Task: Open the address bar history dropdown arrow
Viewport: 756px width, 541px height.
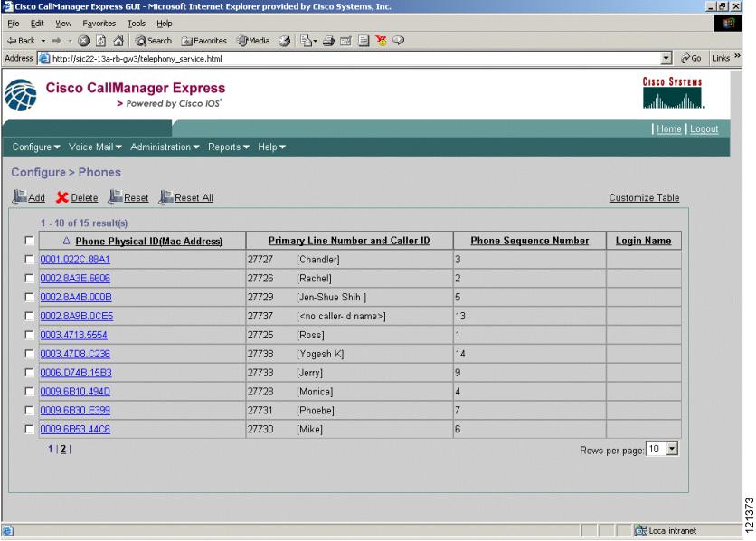Action: 666,58
